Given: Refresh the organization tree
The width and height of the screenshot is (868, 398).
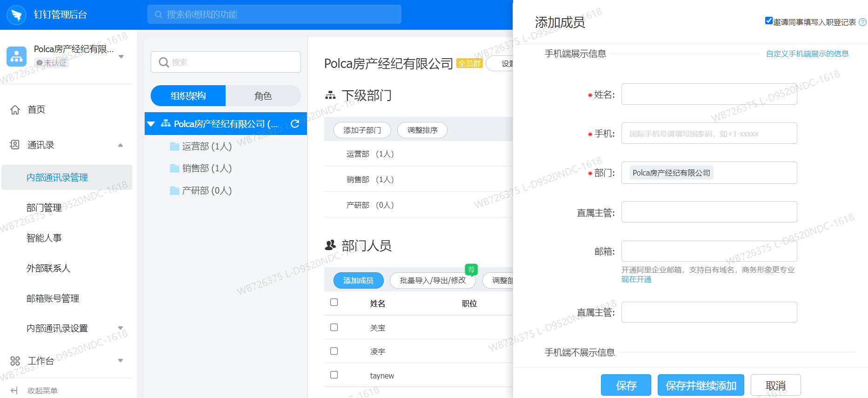Looking at the screenshot, I should (x=295, y=124).
